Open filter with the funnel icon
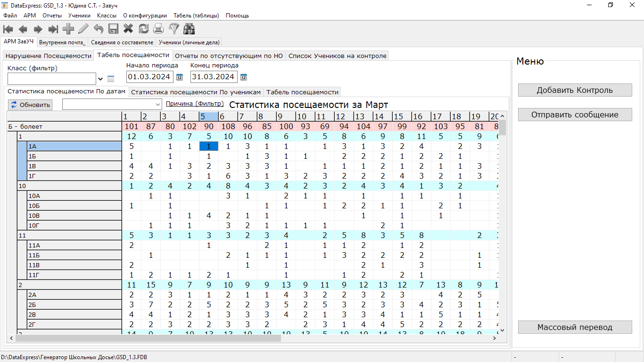Screen dimensions: 644x362 174,29
